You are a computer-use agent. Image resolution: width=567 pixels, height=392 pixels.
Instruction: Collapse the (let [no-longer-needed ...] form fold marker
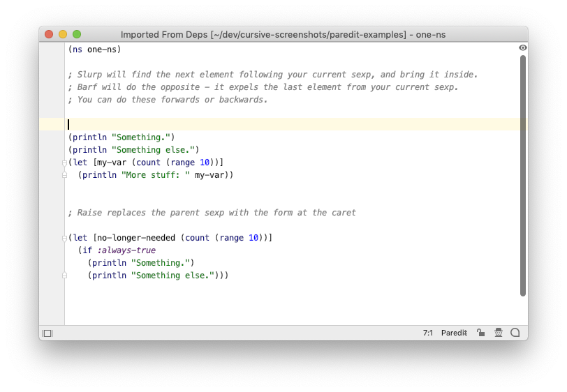point(64,238)
